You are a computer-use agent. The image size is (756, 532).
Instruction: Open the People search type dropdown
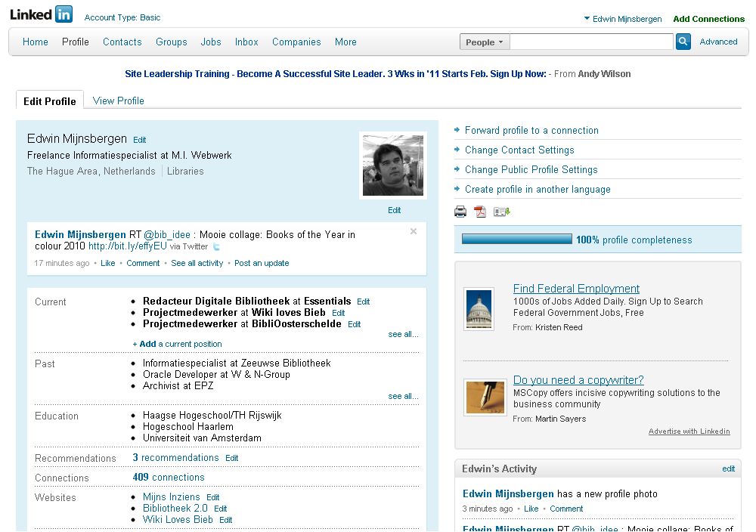[x=484, y=42]
